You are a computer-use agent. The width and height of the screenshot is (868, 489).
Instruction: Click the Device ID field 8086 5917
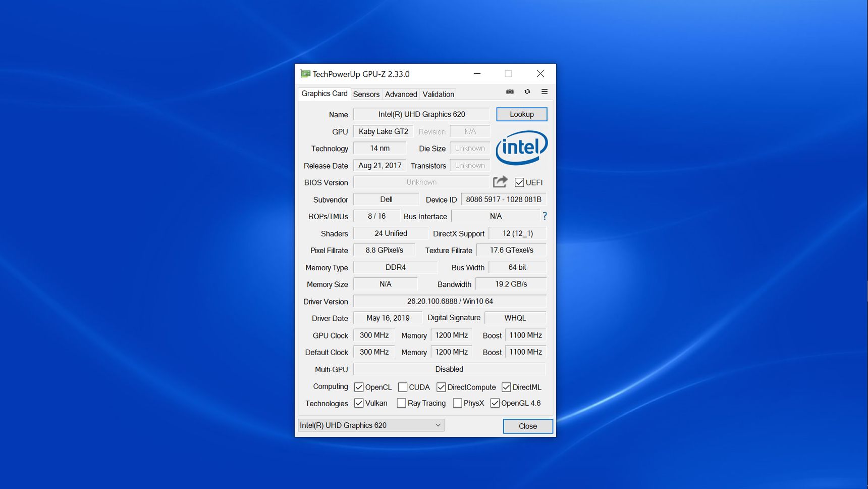504,199
